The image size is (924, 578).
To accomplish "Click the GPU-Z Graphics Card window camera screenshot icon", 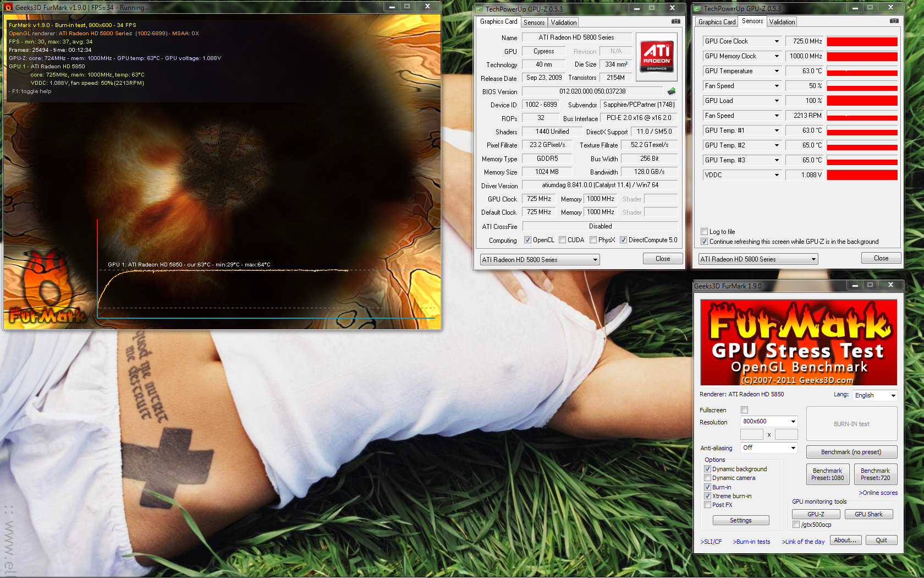I will [676, 21].
